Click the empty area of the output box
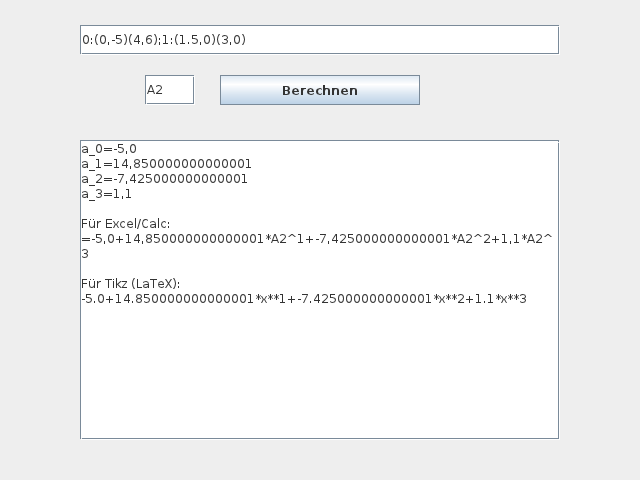The image size is (640, 480). pos(319,380)
